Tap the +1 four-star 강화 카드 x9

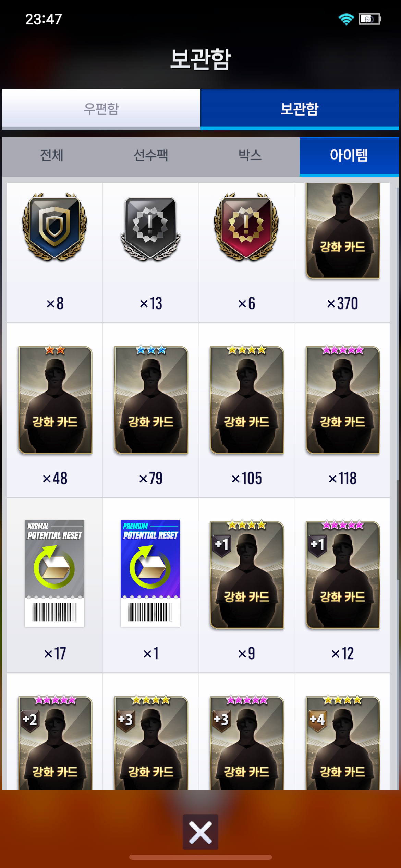click(x=246, y=585)
